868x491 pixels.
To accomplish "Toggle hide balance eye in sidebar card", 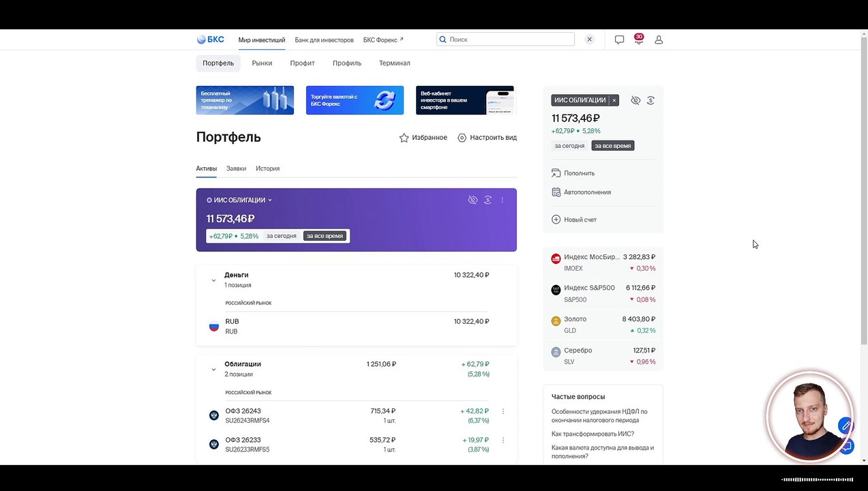I will point(635,100).
